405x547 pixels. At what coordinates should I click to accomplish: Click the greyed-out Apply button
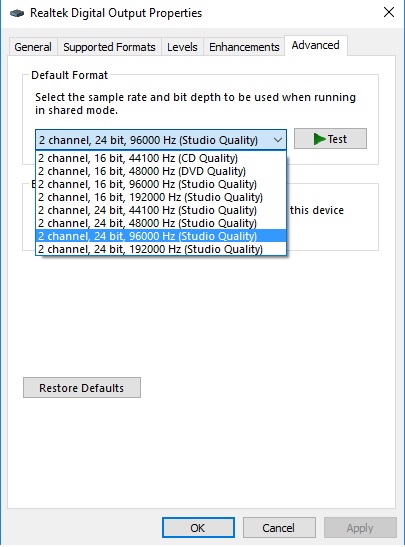pos(360,527)
